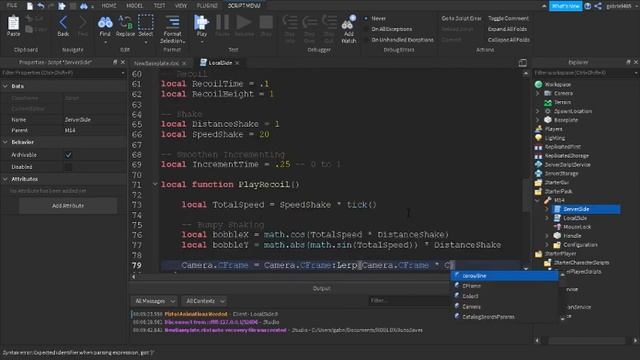Select LocalSide script in Explorer

(575, 218)
